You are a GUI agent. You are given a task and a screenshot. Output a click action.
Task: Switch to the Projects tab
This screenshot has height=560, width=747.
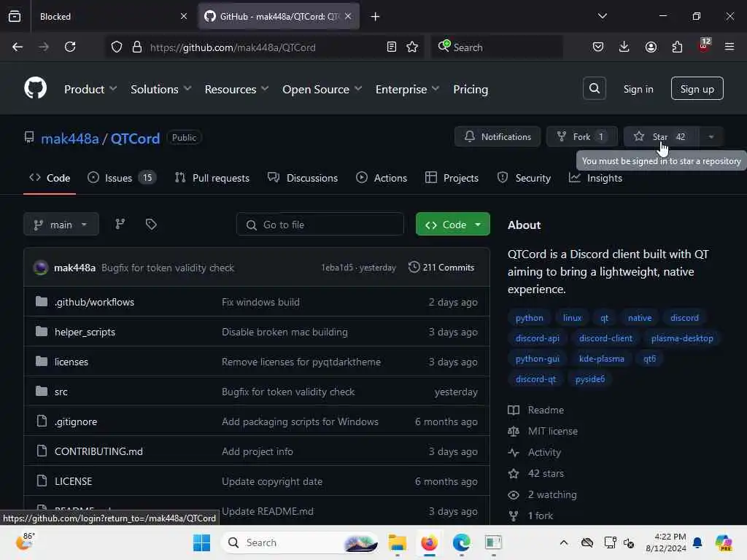(x=452, y=178)
